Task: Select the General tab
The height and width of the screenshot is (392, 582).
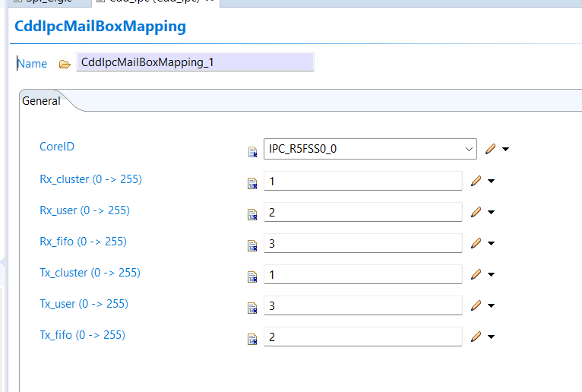Action: coord(41,101)
